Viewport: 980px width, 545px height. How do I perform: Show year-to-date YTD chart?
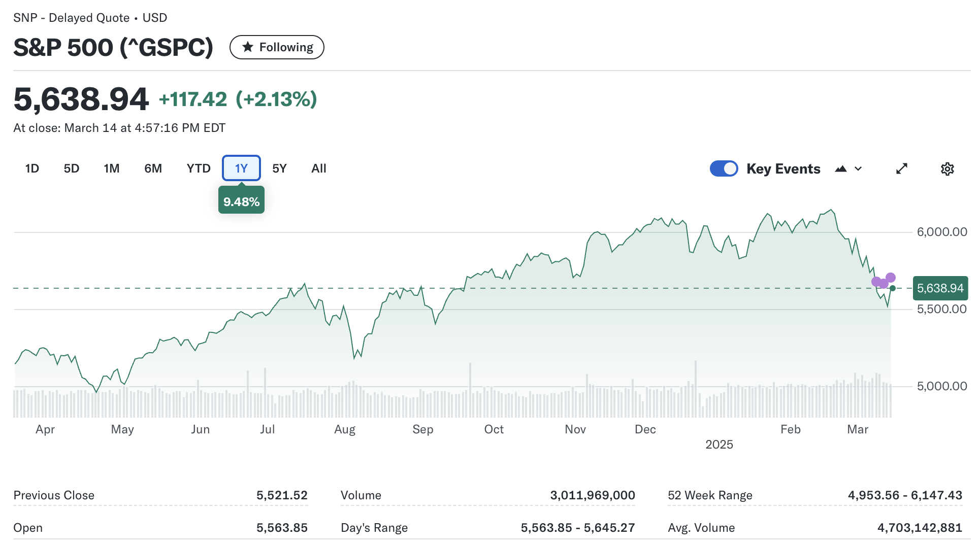coord(199,168)
